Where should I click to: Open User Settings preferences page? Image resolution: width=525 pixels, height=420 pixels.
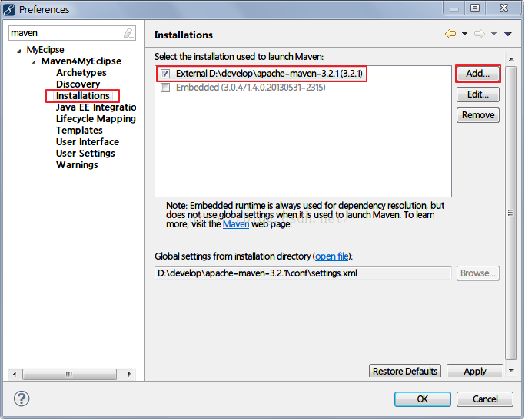tap(85, 154)
